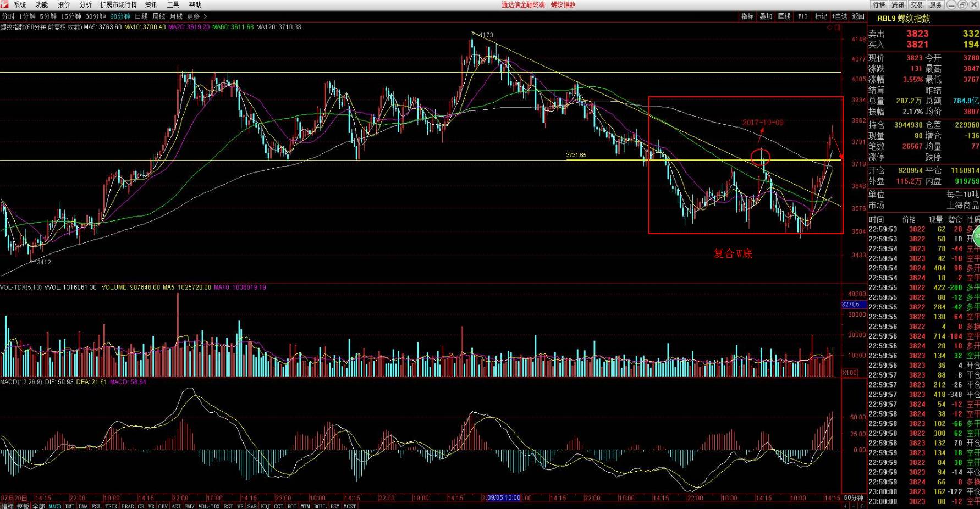This screenshot has height=509, width=980.
Task: Open the 画线 drawing tools
Action: [784, 16]
